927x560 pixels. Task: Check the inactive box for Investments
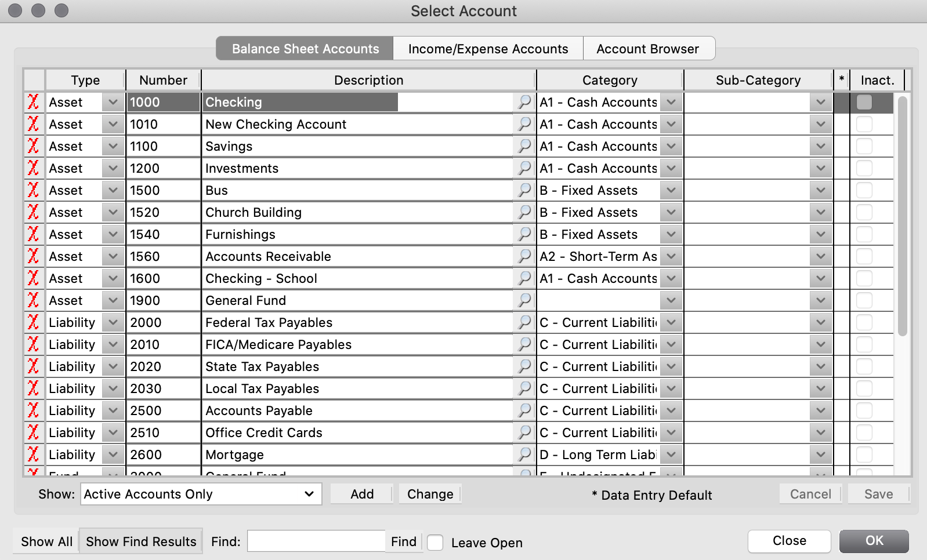pyautogui.click(x=864, y=168)
